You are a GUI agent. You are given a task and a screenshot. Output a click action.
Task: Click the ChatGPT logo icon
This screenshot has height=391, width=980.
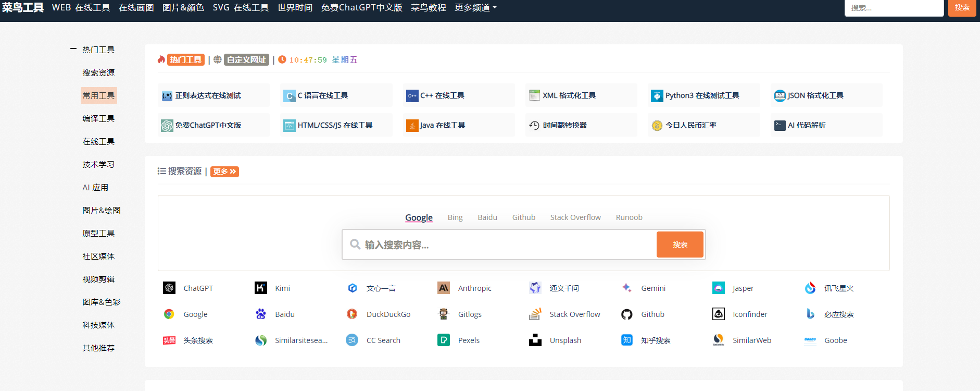[169, 288]
